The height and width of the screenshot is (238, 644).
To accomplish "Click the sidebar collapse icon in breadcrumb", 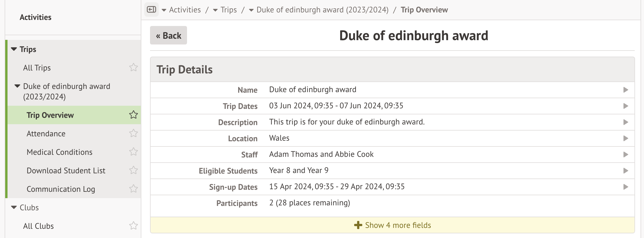I will point(151,10).
